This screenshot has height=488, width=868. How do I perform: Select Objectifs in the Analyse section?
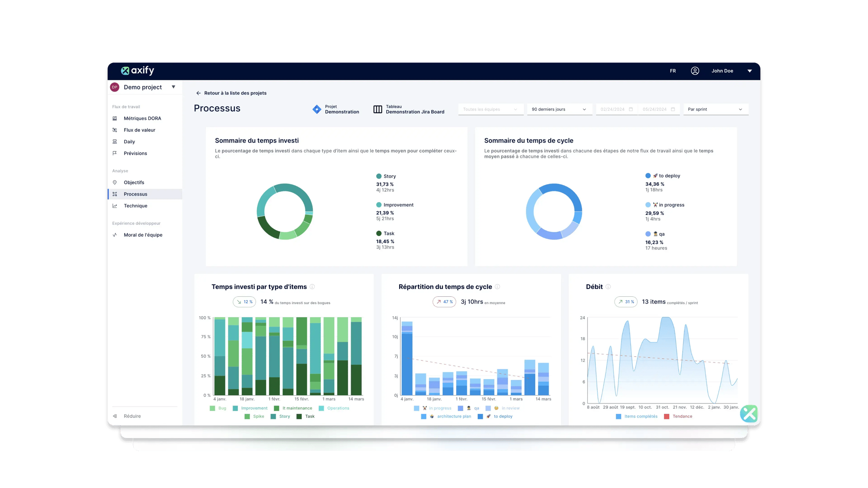tap(134, 182)
